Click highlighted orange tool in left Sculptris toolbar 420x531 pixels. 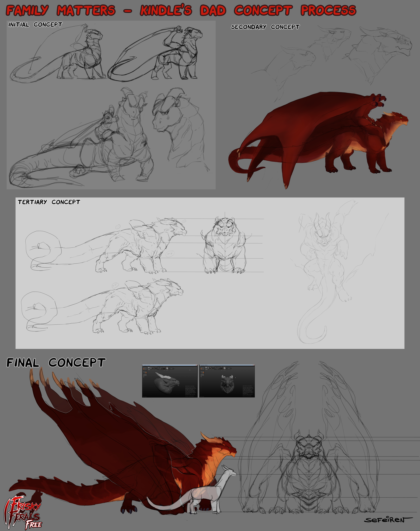click(144, 369)
